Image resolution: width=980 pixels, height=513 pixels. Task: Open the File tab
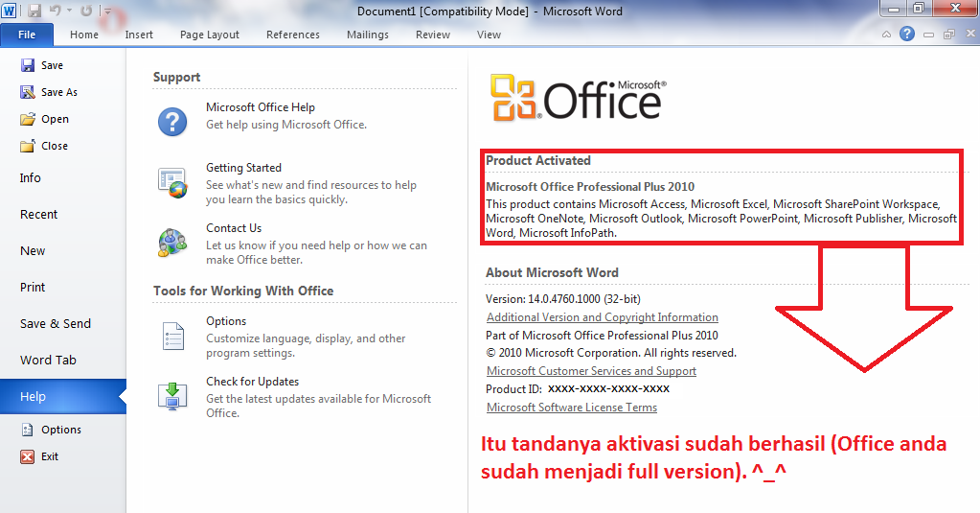point(27,35)
